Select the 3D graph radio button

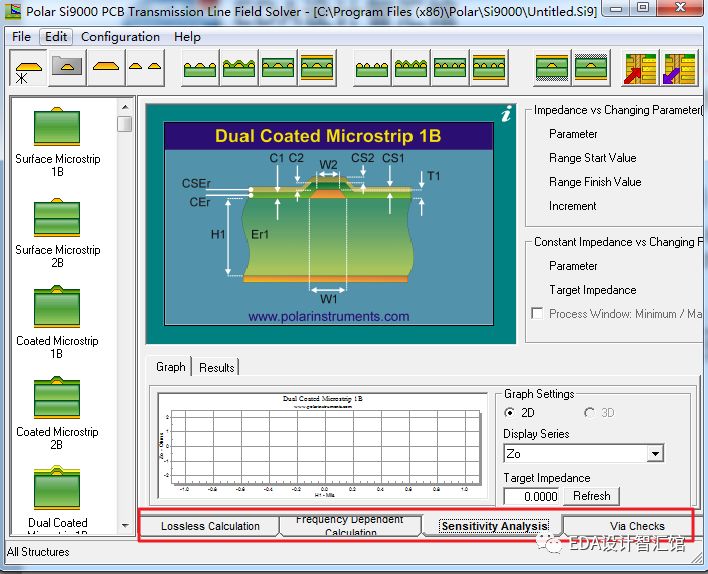(x=589, y=412)
